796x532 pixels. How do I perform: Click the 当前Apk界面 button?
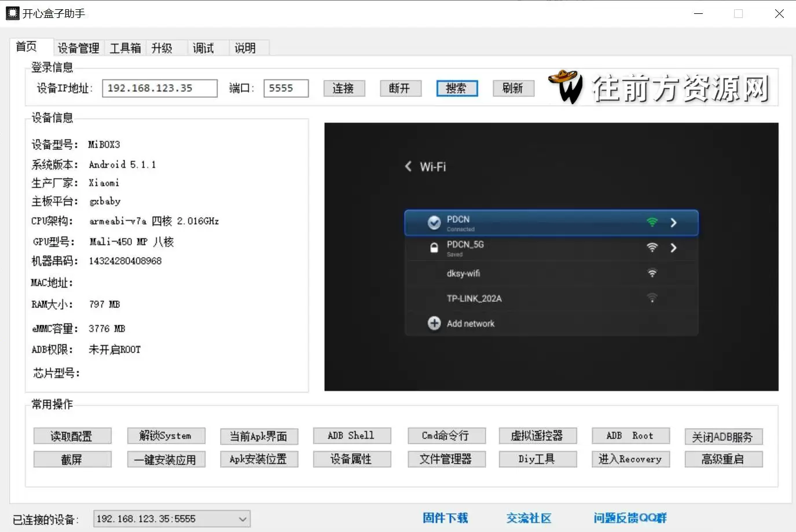pyautogui.click(x=259, y=436)
